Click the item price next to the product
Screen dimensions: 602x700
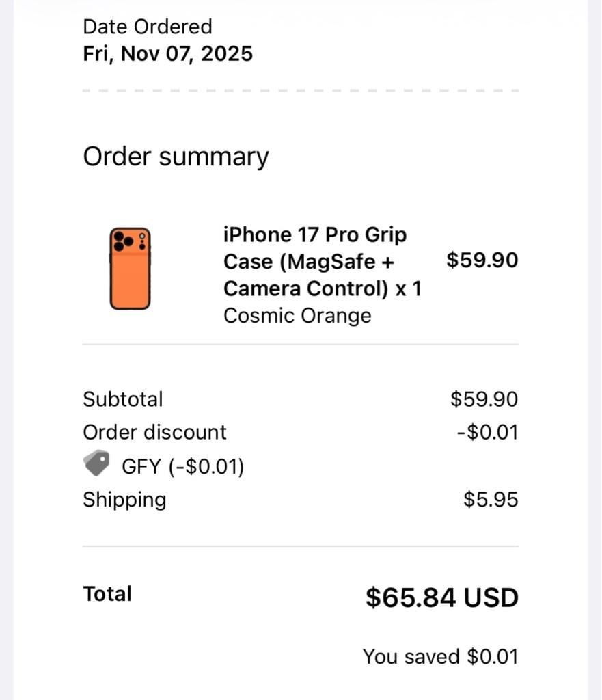click(482, 260)
